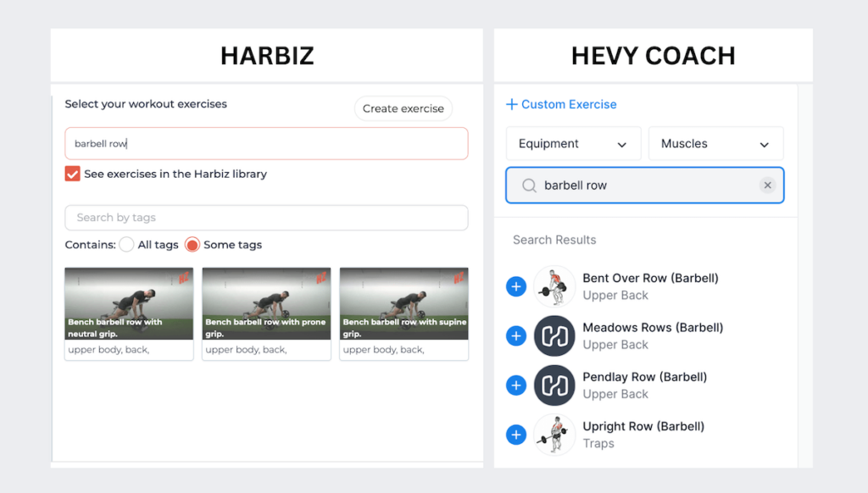Clear the Hevy Coach search with X icon

tap(767, 186)
